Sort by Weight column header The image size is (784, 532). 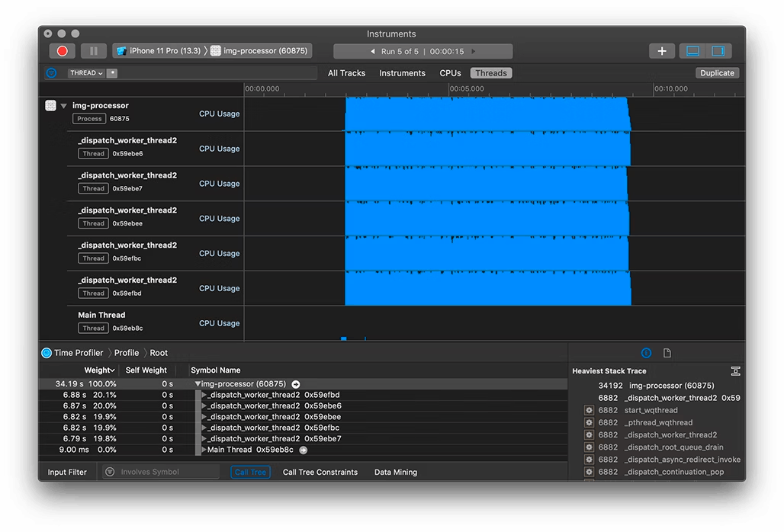point(99,370)
